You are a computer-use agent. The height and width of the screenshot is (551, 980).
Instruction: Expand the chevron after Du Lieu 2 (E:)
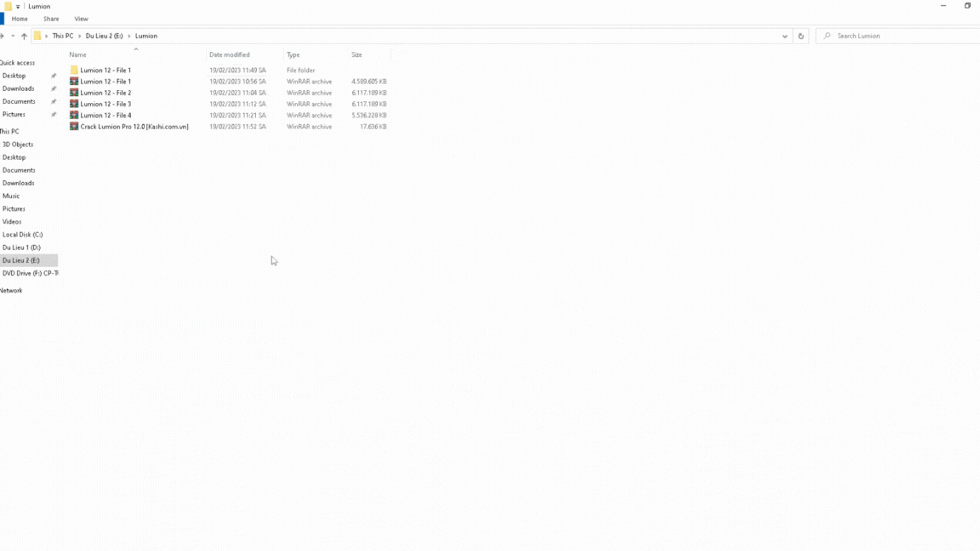128,37
